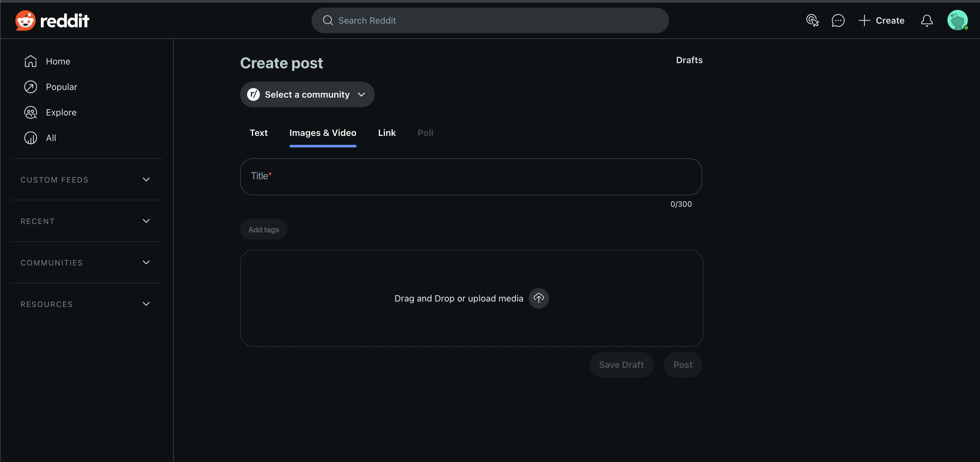
Task: Open the advertise icon in header
Action: click(812, 20)
